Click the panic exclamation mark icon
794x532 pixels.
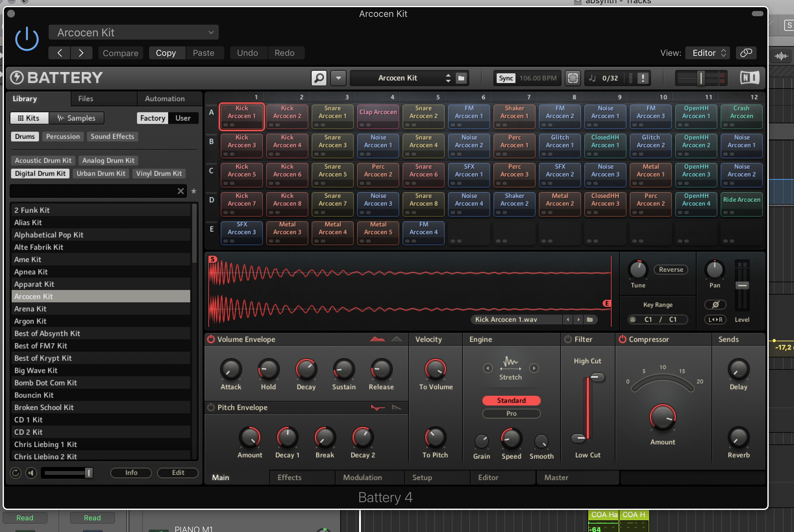643,78
